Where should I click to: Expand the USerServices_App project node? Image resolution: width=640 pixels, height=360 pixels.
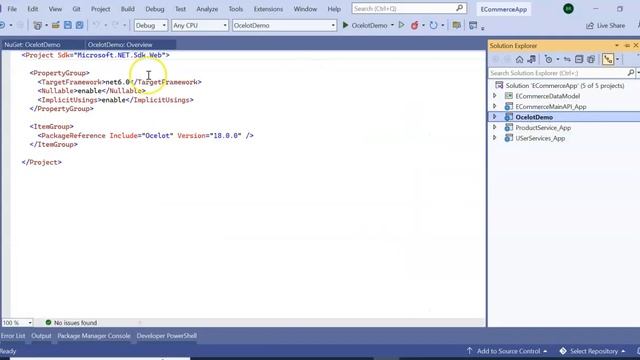click(x=495, y=138)
